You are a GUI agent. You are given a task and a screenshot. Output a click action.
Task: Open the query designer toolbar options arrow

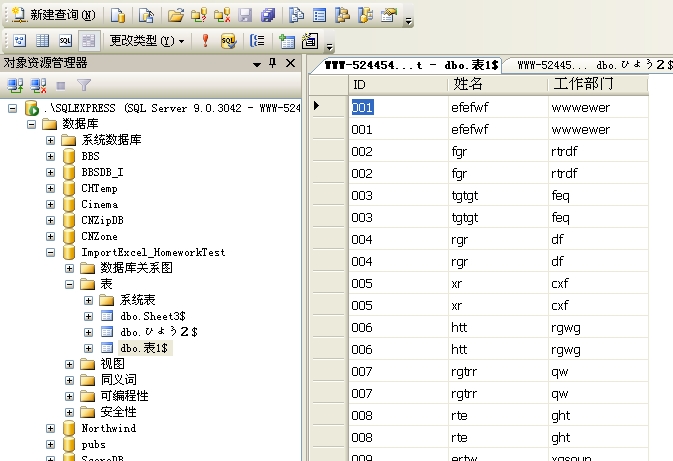[x=329, y=46]
